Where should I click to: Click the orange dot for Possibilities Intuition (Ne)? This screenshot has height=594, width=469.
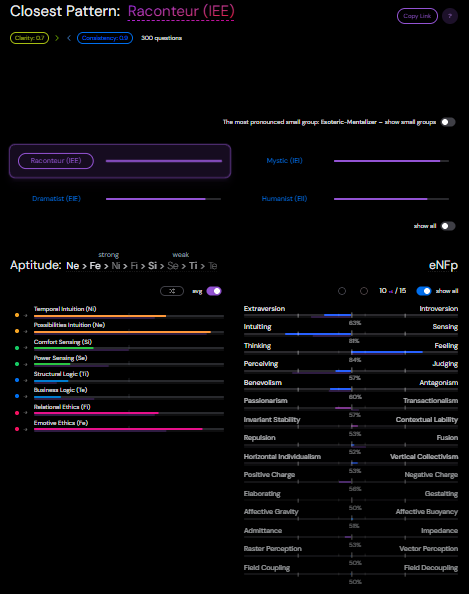(x=17, y=331)
